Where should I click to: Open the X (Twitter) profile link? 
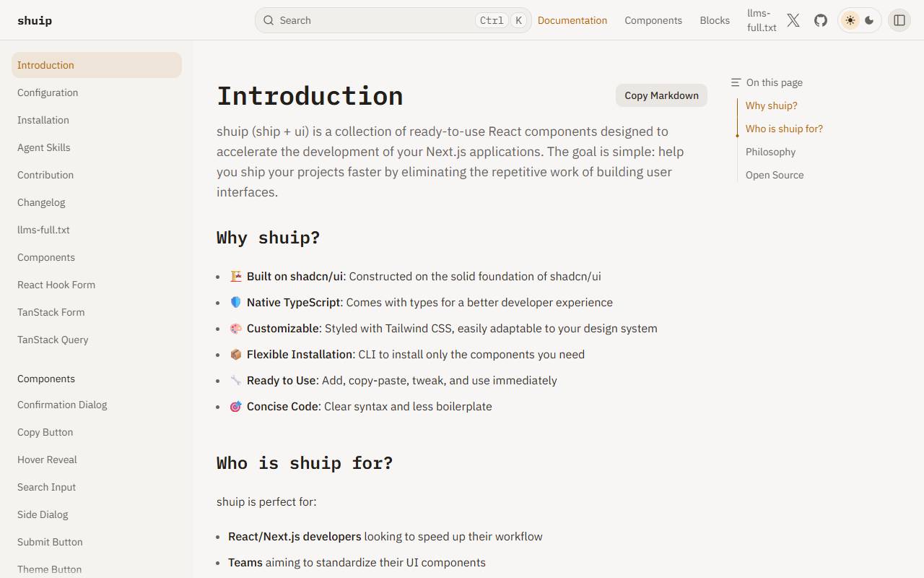[x=793, y=20]
